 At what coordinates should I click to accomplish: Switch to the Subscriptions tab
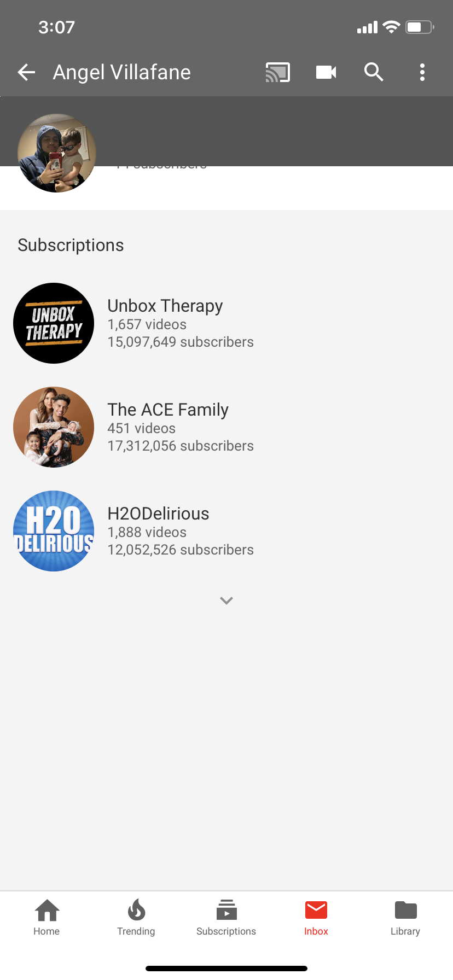pyautogui.click(x=226, y=918)
